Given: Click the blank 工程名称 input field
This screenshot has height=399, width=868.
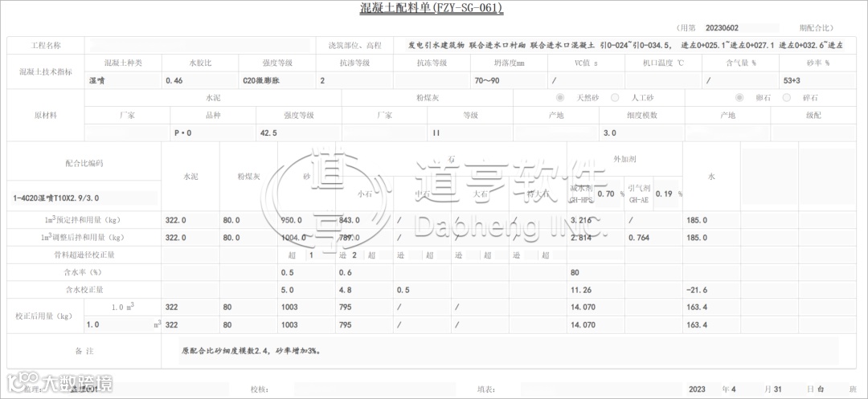Looking at the screenshot, I should coord(199,45).
